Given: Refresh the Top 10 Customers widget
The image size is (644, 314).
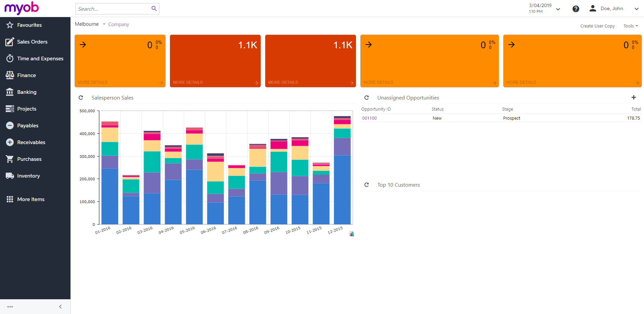Looking at the screenshot, I should 367,185.
